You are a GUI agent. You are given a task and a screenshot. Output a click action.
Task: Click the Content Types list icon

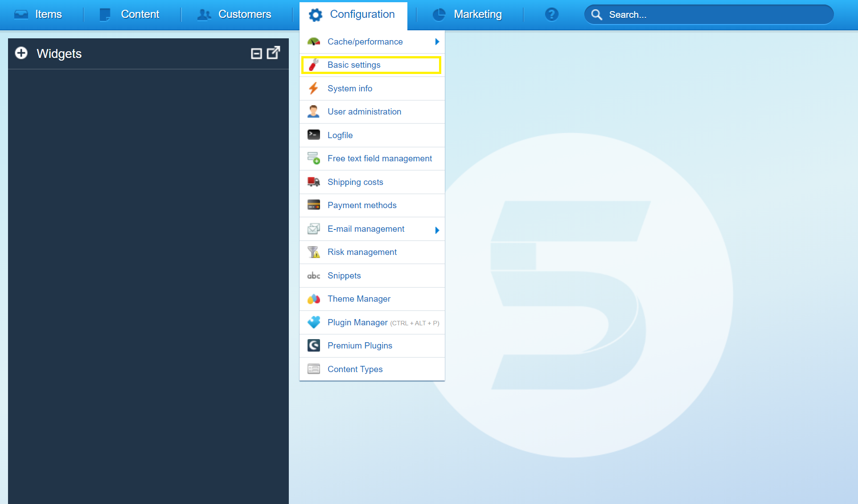coord(314,369)
